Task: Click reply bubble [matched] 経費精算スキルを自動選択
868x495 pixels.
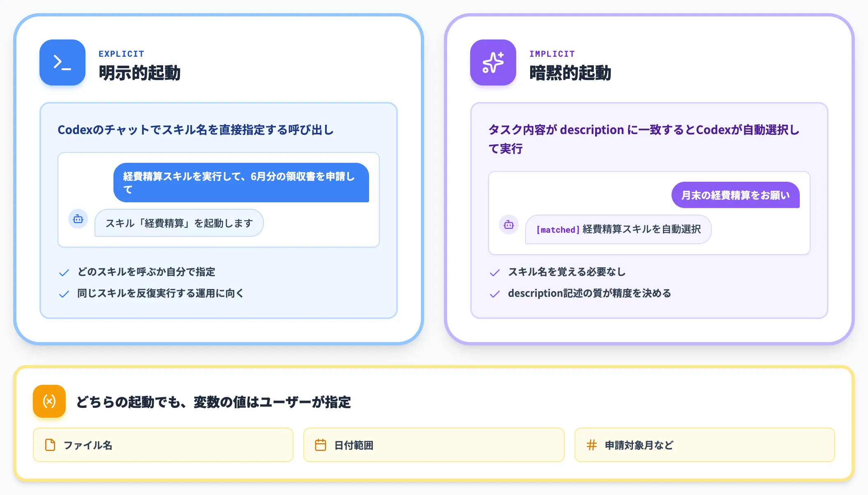Action: pyautogui.click(x=618, y=229)
